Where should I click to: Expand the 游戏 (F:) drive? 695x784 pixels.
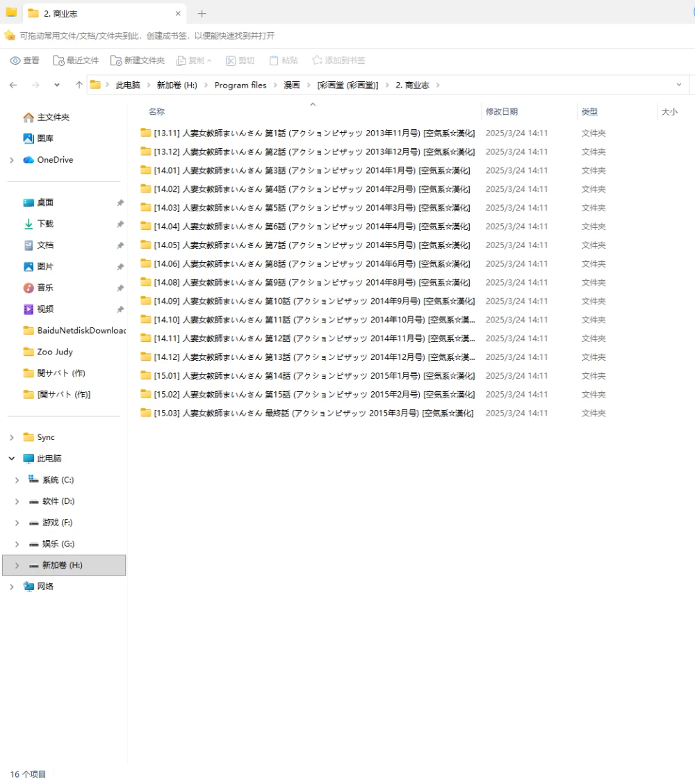[x=17, y=523]
